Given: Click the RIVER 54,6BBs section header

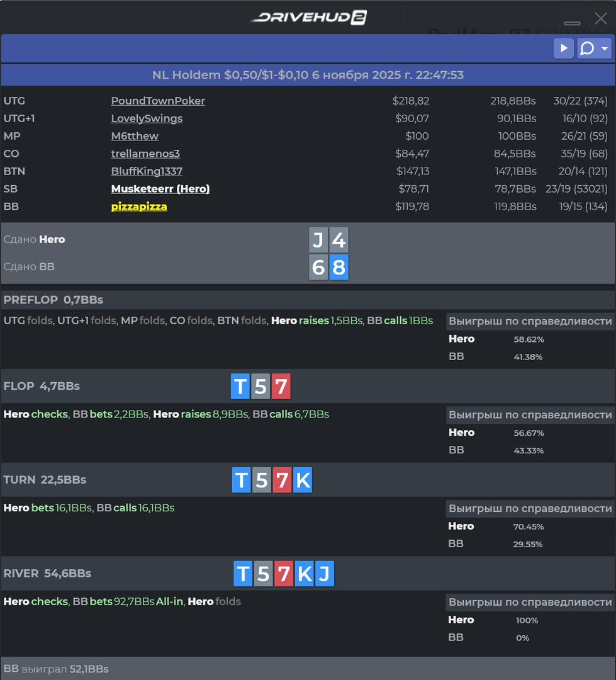Looking at the screenshot, I should pyautogui.click(x=48, y=574).
